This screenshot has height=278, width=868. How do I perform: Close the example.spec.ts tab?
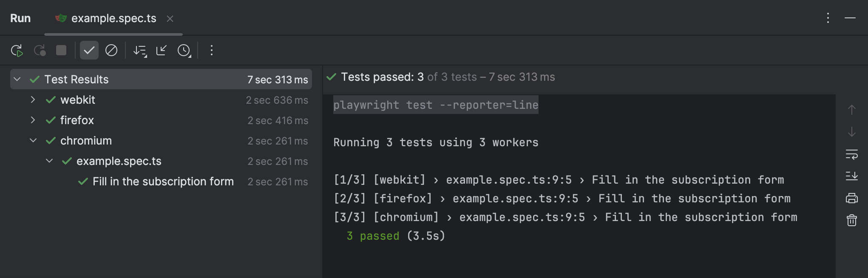170,19
